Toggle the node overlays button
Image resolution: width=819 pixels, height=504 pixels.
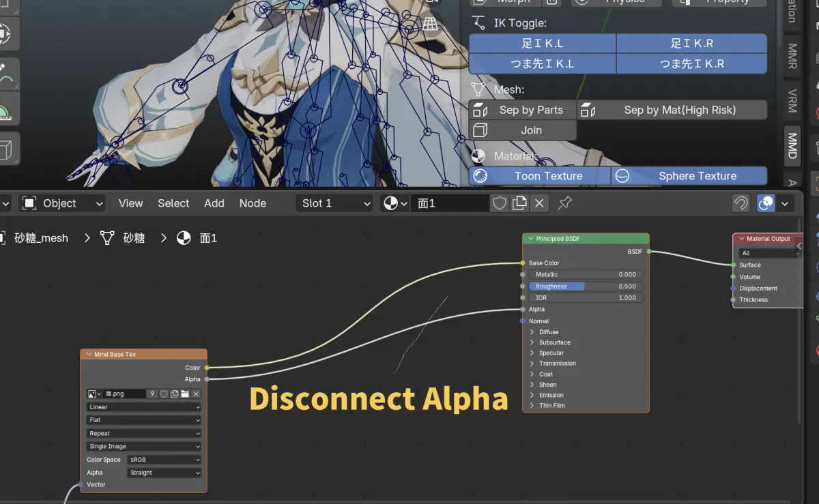(x=766, y=203)
